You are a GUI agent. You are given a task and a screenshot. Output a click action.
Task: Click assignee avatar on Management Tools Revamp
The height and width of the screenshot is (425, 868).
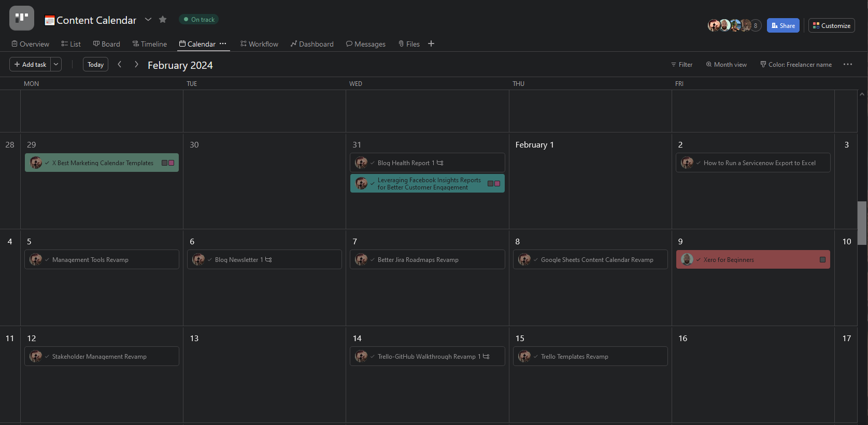point(36,259)
